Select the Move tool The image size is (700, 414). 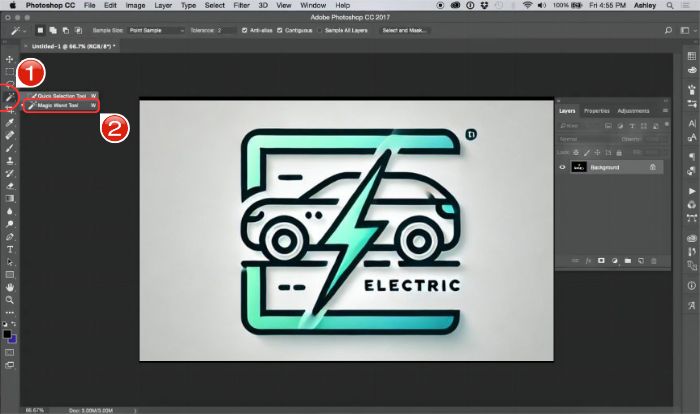(x=9, y=59)
